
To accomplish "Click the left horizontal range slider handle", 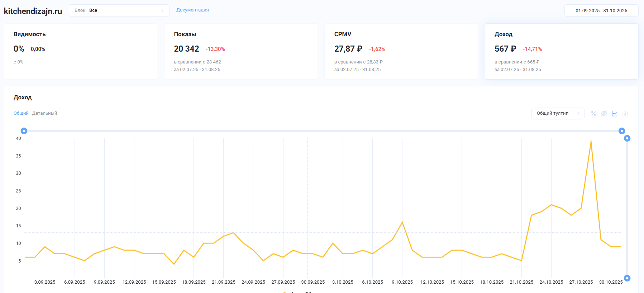I will [24, 131].
